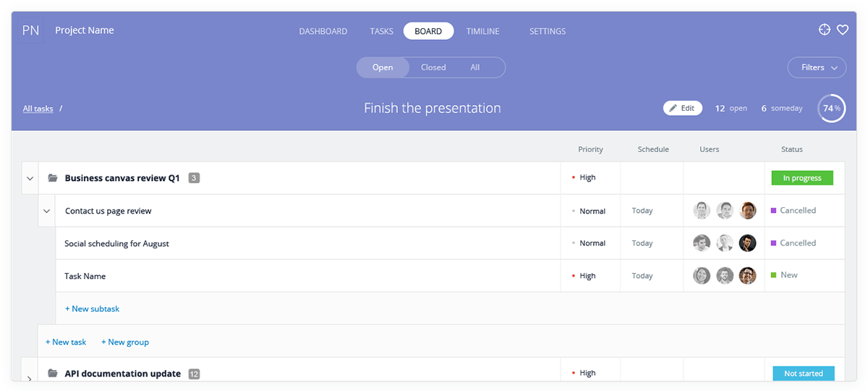Select the Closed filter toggle
Viewport: 868px width, 391px height.
tap(433, 67)
